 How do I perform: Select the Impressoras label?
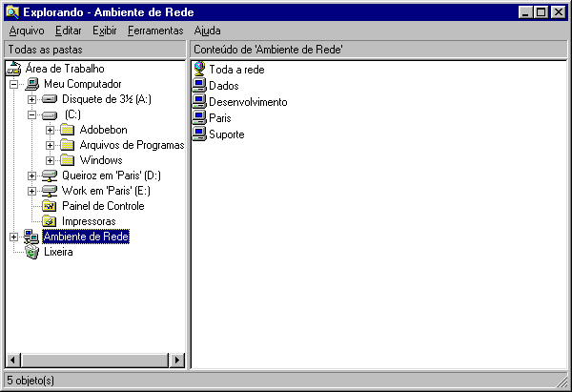coord(89,221)
